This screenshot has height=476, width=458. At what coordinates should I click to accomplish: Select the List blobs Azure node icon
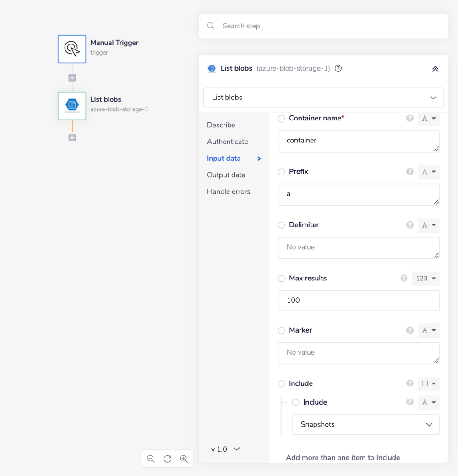72,106
